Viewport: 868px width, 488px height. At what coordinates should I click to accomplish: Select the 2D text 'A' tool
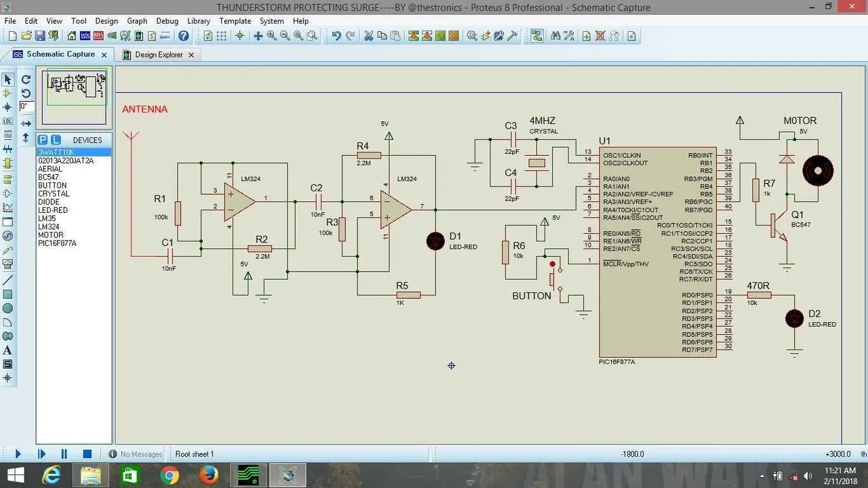(7, 350)
